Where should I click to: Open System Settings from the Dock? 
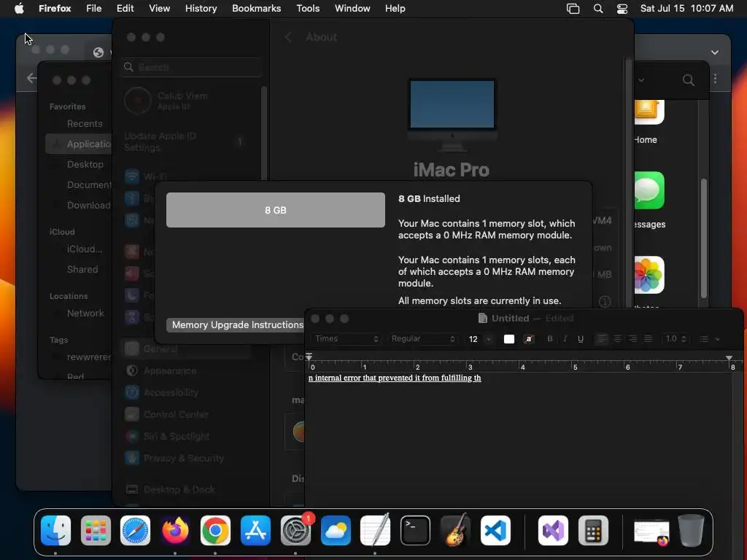295,530
